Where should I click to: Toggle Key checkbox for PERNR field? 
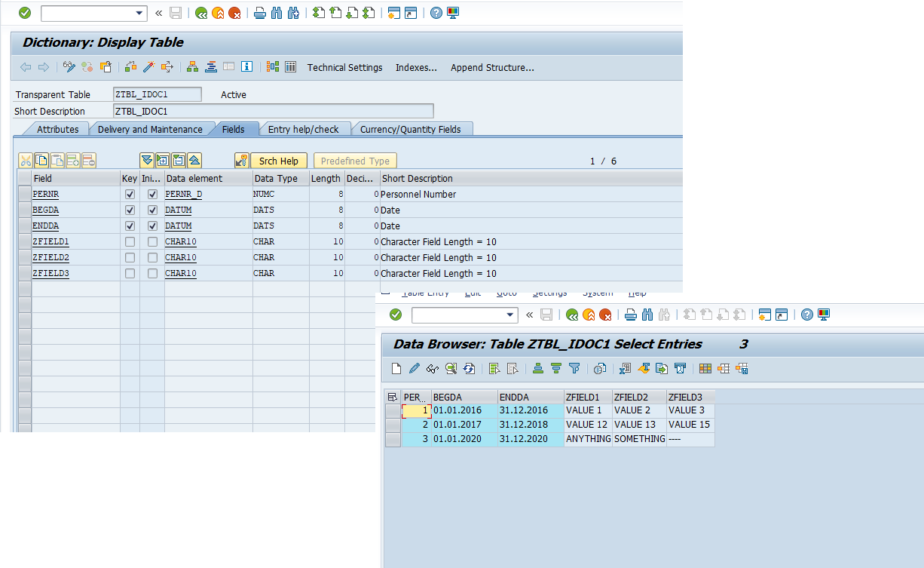[x=130, y=195]
